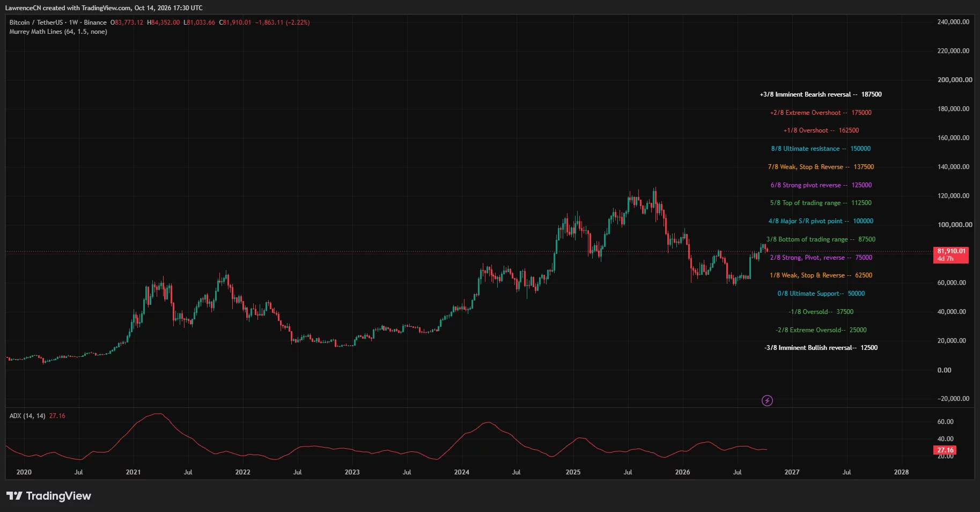Click the 0.00 price axis label
Screen dimensions: 980x512
(944, 370)
